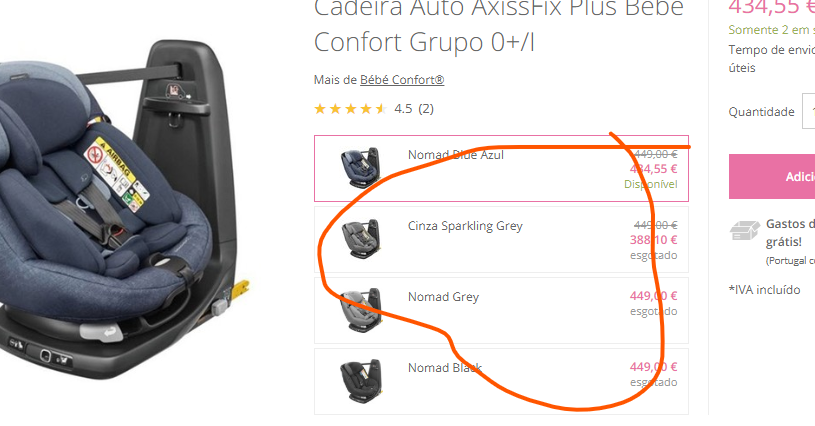The height and width of the screenshot is (426, 815).
Task: Click the 434,55 € price in first variant
Action: 653,169
